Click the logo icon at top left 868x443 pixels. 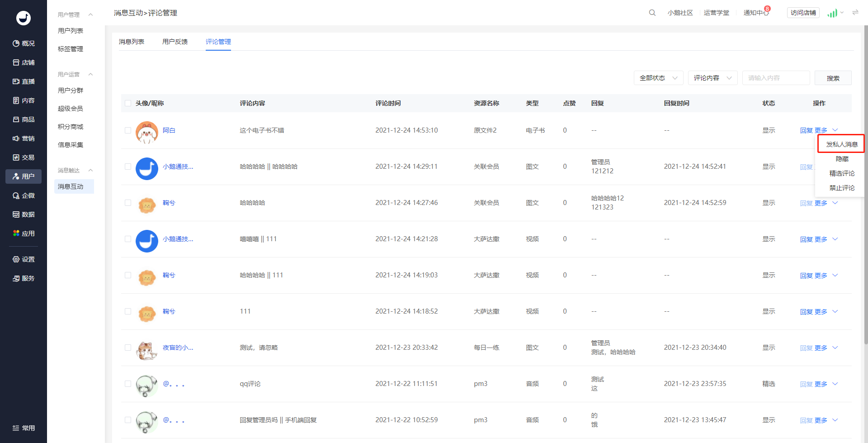coord(24,18)
